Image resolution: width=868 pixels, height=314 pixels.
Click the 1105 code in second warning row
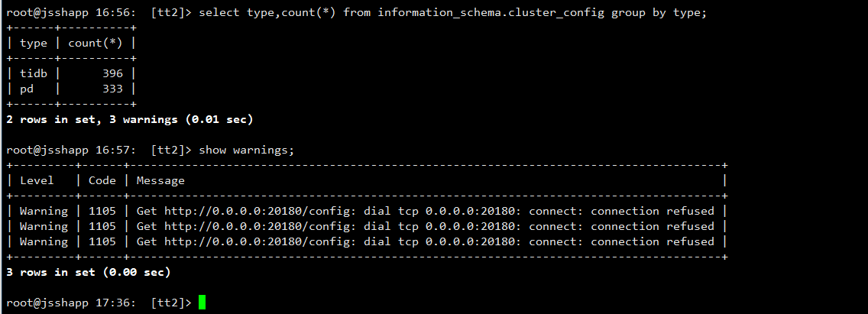click(x=102, y=226)
